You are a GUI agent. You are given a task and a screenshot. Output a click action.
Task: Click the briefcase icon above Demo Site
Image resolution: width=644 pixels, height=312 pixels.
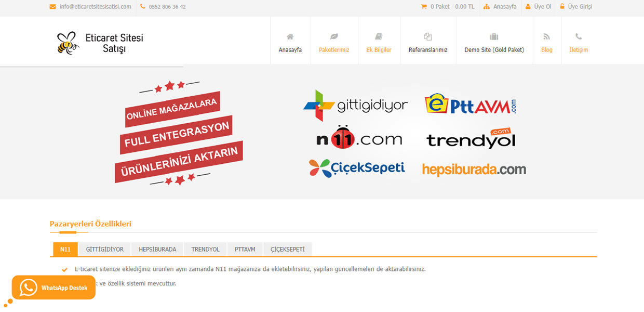494,36
